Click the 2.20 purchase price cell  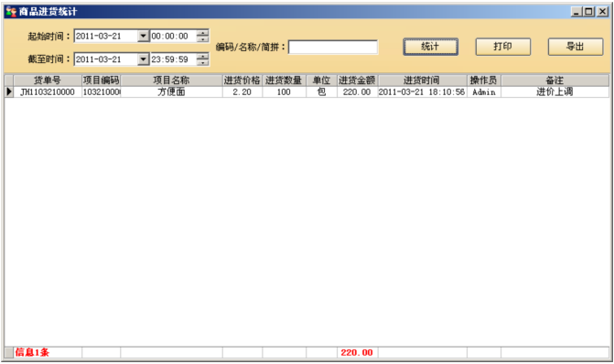pyautogui.click(x=242, y=92)
